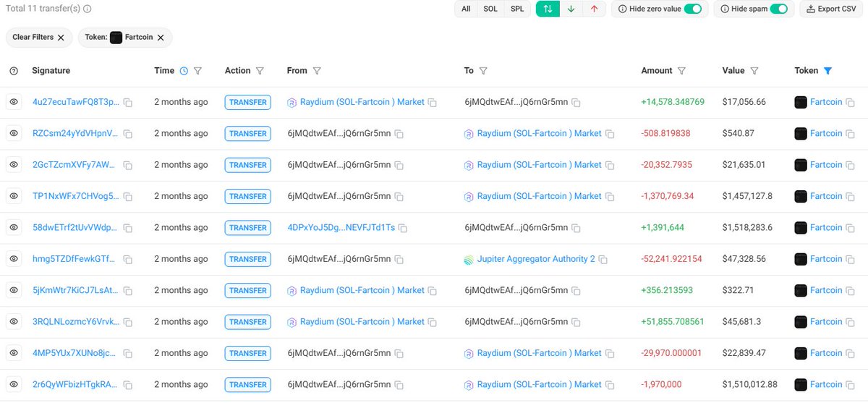Viewport: 868px width, 403px height.
Task: Copy the 4DPxYoJ5Dg...NEVFJTd1Ts address
Action: point(403,228)
